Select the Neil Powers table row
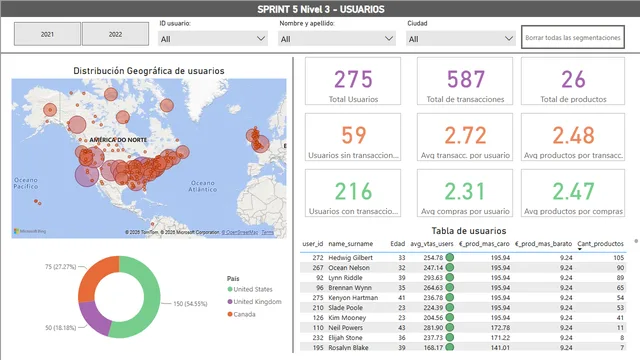The image size is (640, 360). pyautogui.click(x=463, y=328)
